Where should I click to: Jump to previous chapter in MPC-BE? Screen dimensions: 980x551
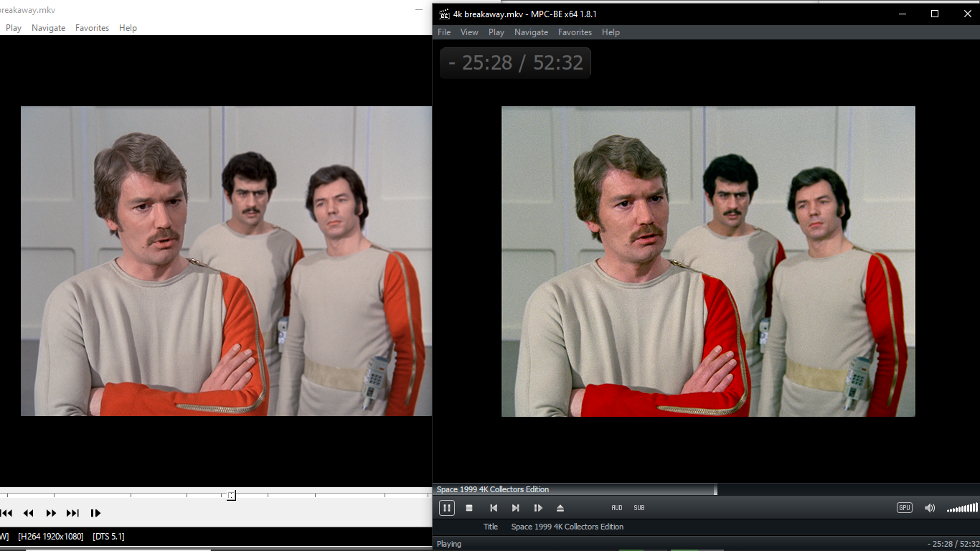[493, 508]
